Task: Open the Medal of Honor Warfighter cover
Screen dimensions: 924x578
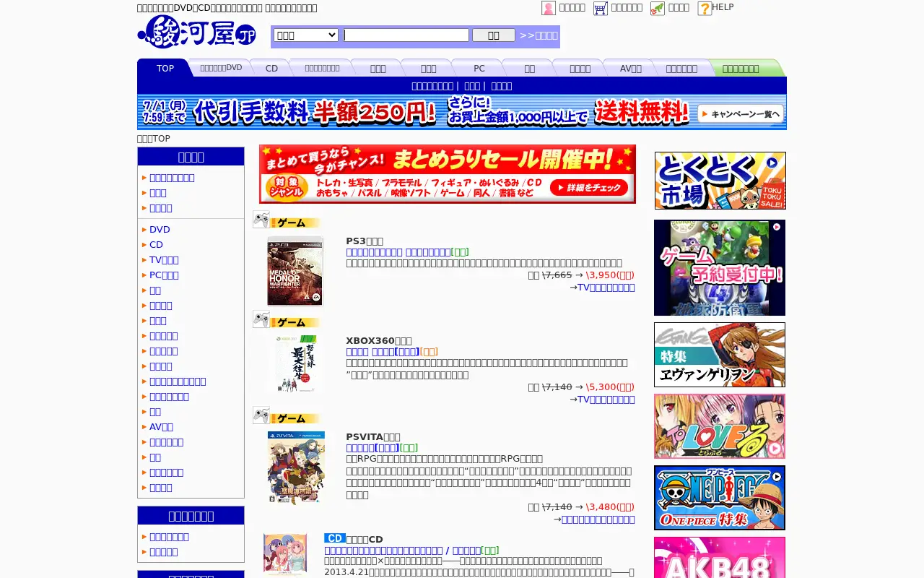Action: [x=295, y=271]
